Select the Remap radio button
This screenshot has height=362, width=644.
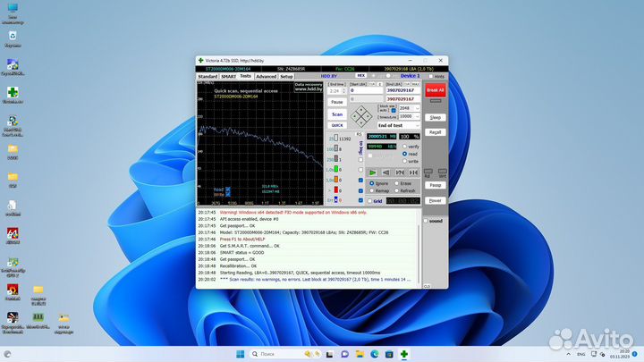pos(372,191)
